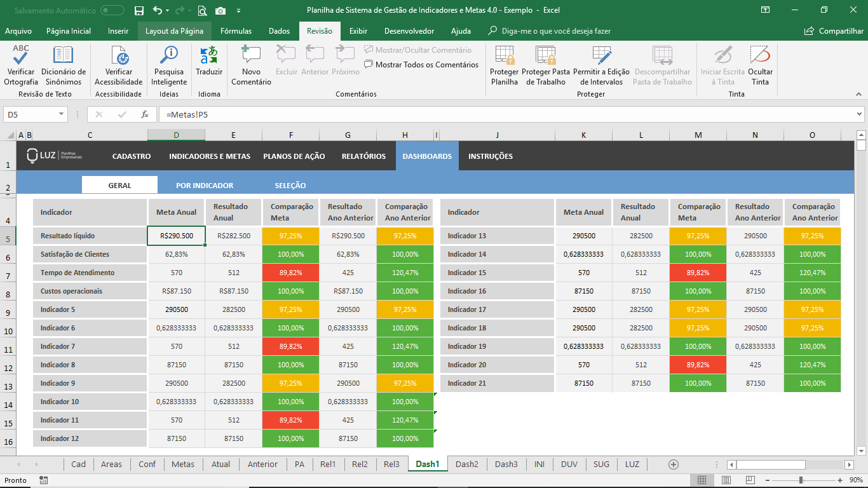The height and width of the screenshot is (488, 868).
Task: Click INDICADORES E METAS navigation link
Action: tap(210, 156)
